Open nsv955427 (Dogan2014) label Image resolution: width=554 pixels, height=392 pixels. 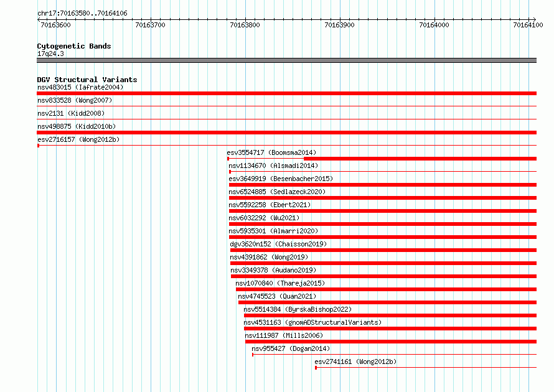(291, 348)
